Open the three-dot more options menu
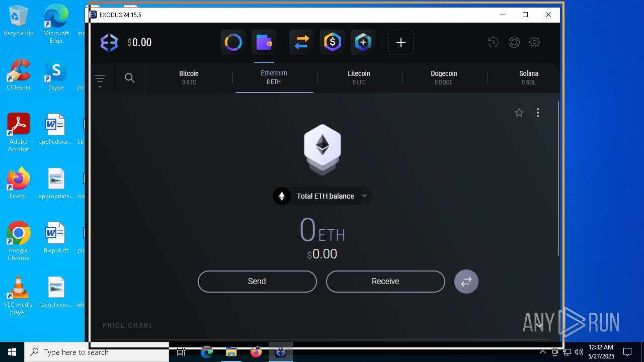The width and height of the screenshot is (644, 362). pyautogui.click(x=537, y=113)
